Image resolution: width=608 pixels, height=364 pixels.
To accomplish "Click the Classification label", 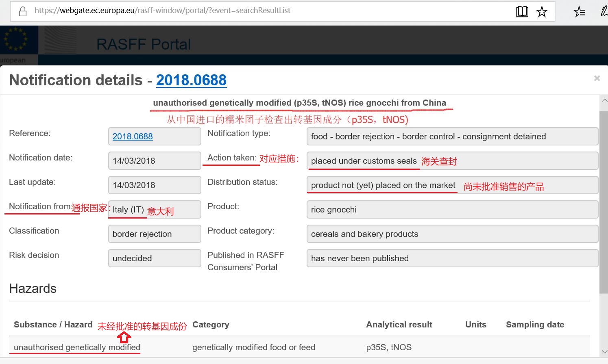I will tap(34, 231).
